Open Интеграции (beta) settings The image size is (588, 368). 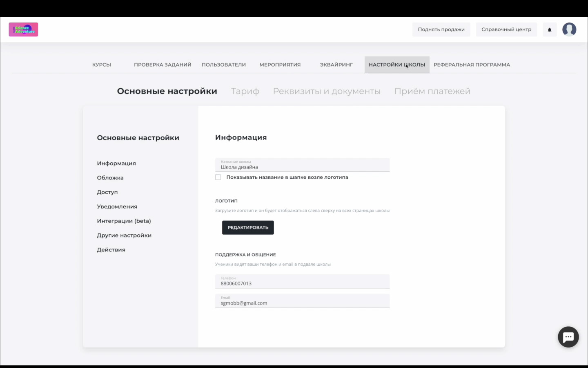coord(124,220)
